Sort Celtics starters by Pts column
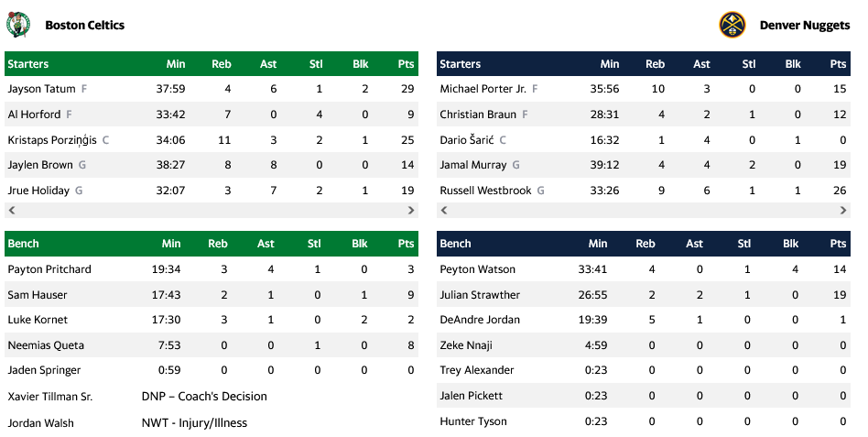This screenshot has width=868, height=437. click(406, 64)
